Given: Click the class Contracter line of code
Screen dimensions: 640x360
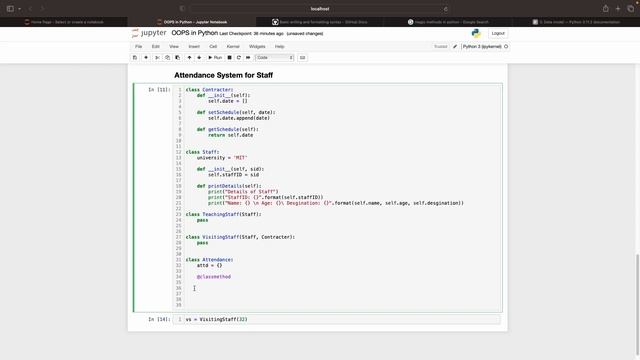Looking at the screenshot, I should [x=209, y=89].
